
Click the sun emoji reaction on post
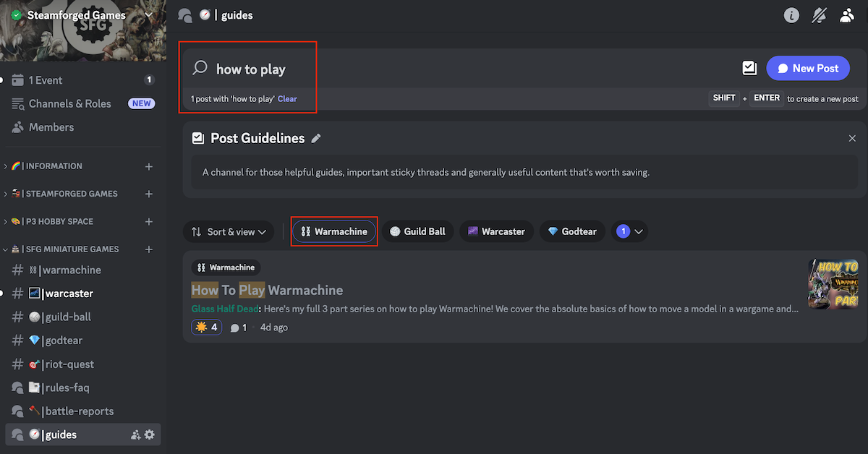[x=206, y=327]
